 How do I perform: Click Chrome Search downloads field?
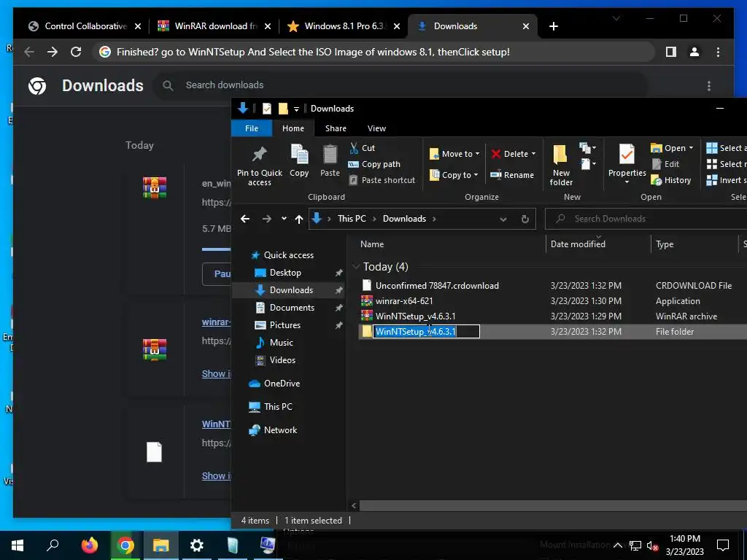[400, 85]
